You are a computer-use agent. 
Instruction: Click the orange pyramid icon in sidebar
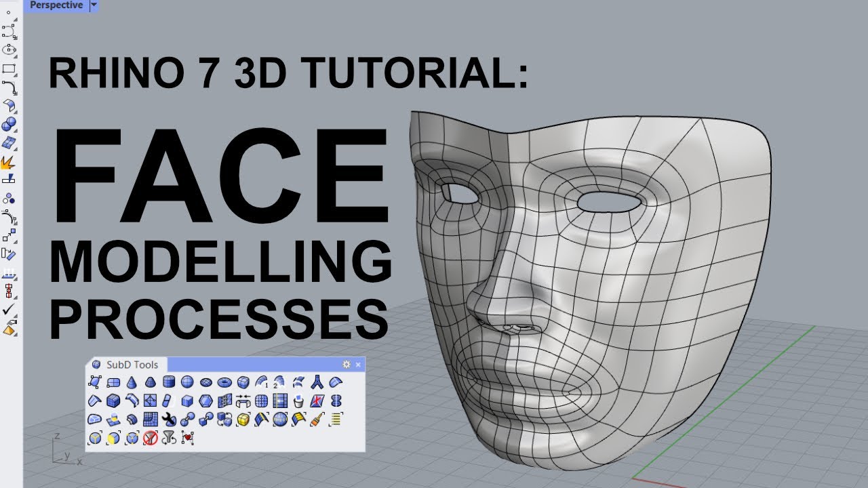pyautogui.click(x=9, y=329)
